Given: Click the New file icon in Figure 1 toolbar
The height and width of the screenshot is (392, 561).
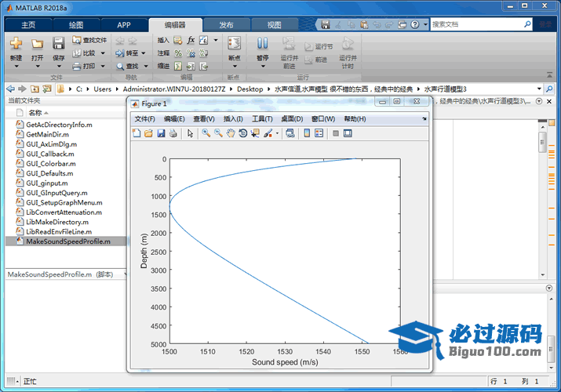Looking at the screenshot, I should click(137, 133).
